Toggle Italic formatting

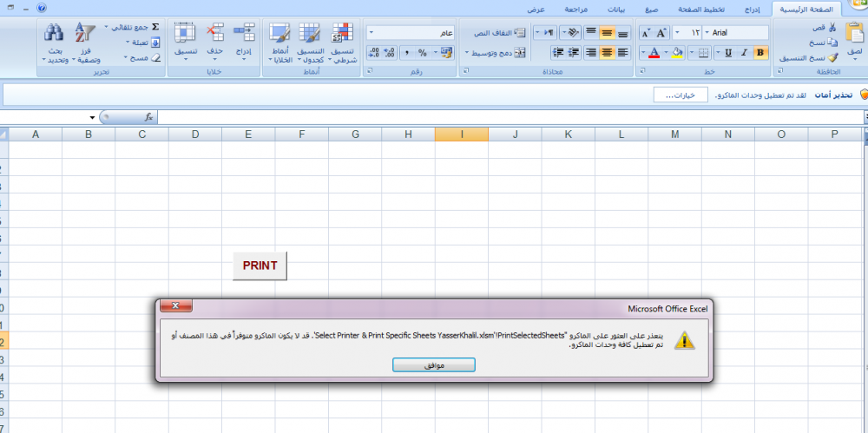744,53
